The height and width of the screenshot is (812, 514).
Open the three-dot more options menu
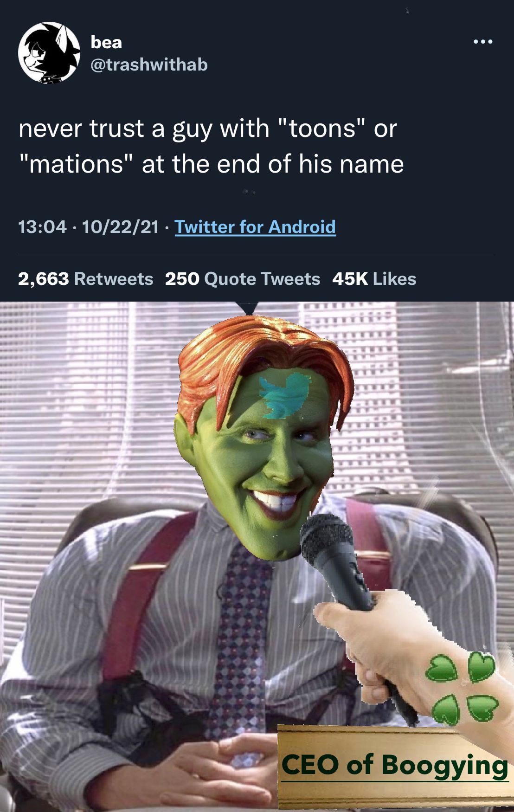tap(482, 42)
